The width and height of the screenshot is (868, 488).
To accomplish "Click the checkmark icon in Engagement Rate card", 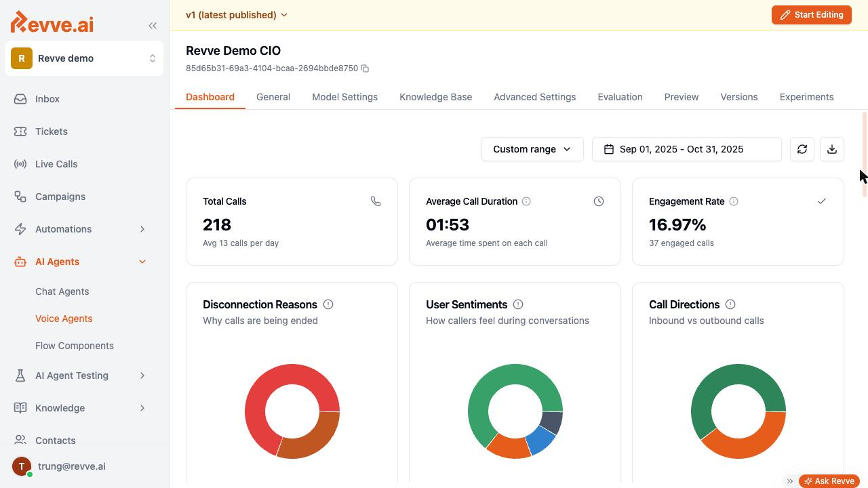I will [x=822, y=201].
